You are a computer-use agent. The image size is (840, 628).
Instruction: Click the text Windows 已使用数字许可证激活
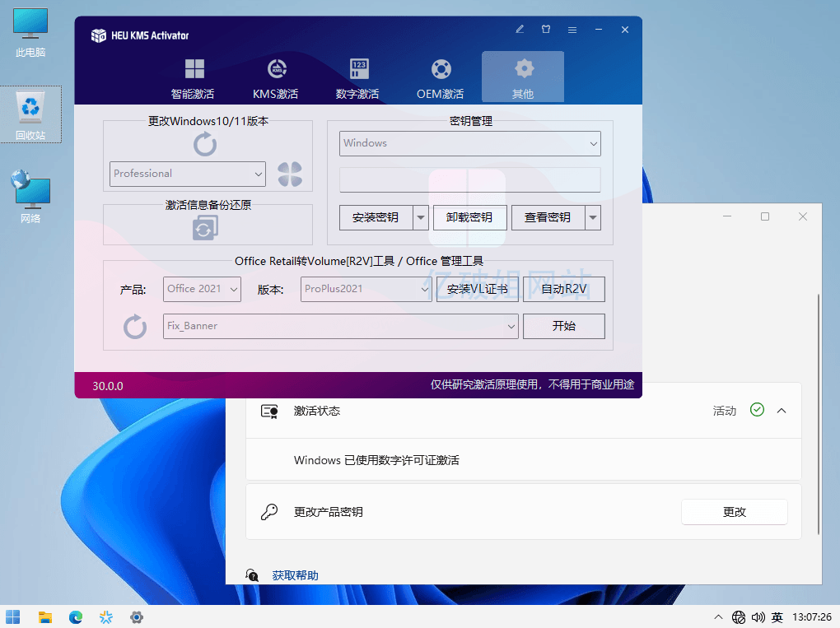[376, 460]
